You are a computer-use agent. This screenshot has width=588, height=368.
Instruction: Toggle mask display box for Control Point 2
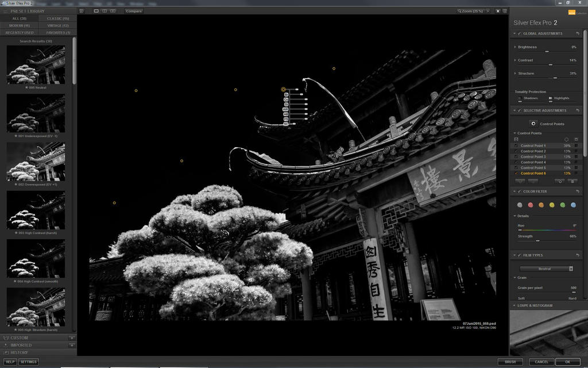click(x=577, y=151)
